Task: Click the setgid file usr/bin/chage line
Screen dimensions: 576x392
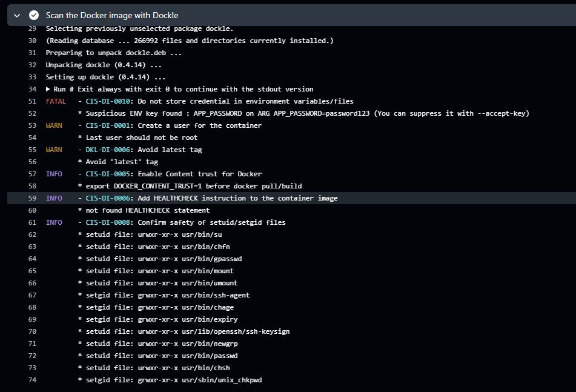Action: click(x=156, y=307)
